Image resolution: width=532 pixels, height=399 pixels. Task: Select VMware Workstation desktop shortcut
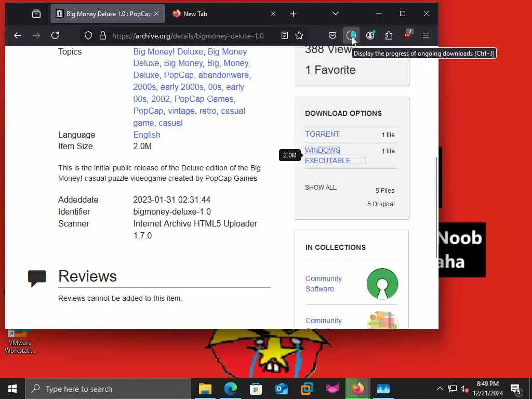(20, 341)
